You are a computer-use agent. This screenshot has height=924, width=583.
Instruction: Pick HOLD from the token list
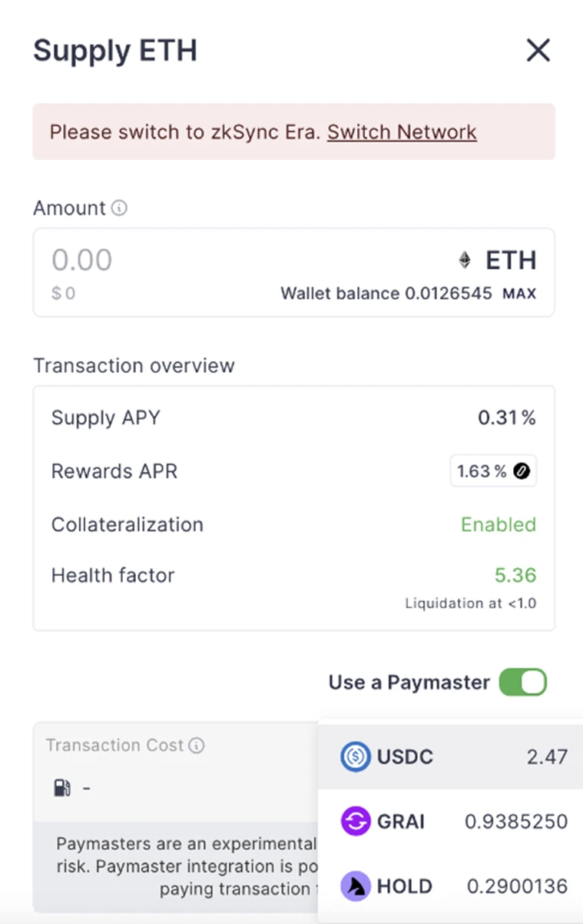click(x=453, y=886)
